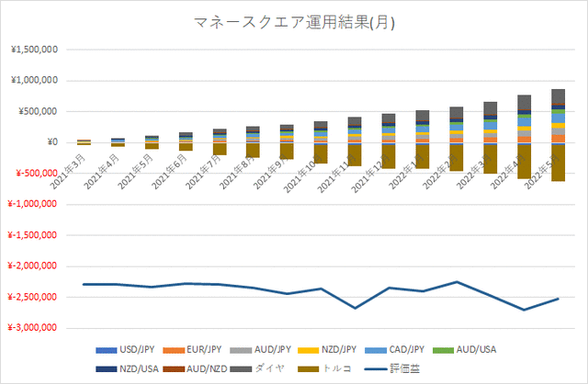Select the 2021年11月 category label
The width and height of the screenshot is (588, 384).
point(337,174)
